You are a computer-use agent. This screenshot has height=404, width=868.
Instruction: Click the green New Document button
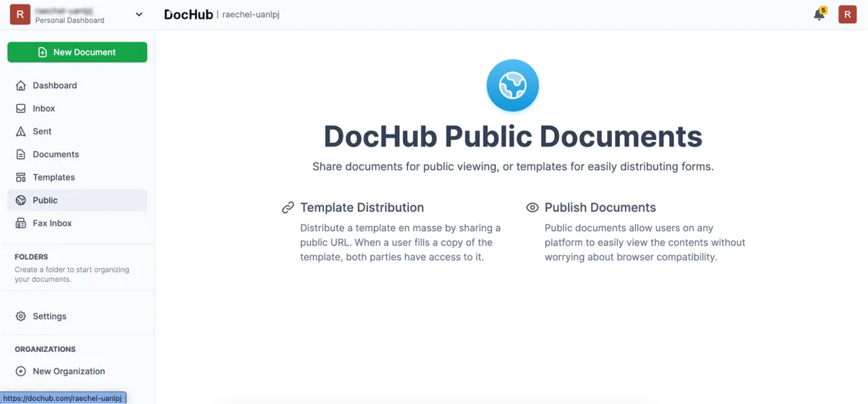[x=77, y=52]
